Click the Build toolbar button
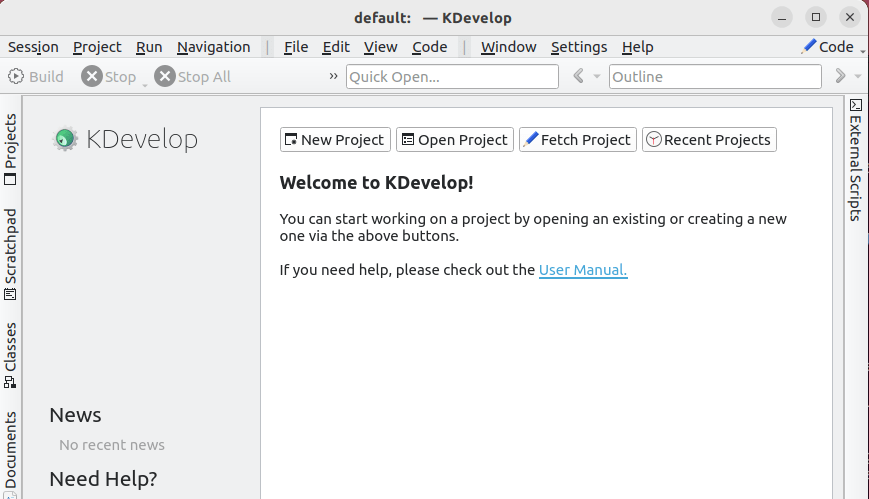The width and height of the screenshot is (869, 499). click(36, 77)
